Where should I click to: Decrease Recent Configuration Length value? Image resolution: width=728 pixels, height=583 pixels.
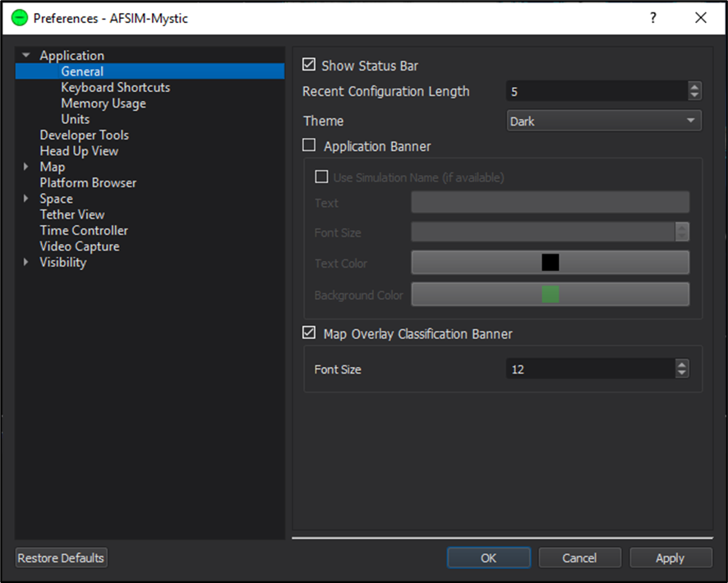(x=694, y=95)
